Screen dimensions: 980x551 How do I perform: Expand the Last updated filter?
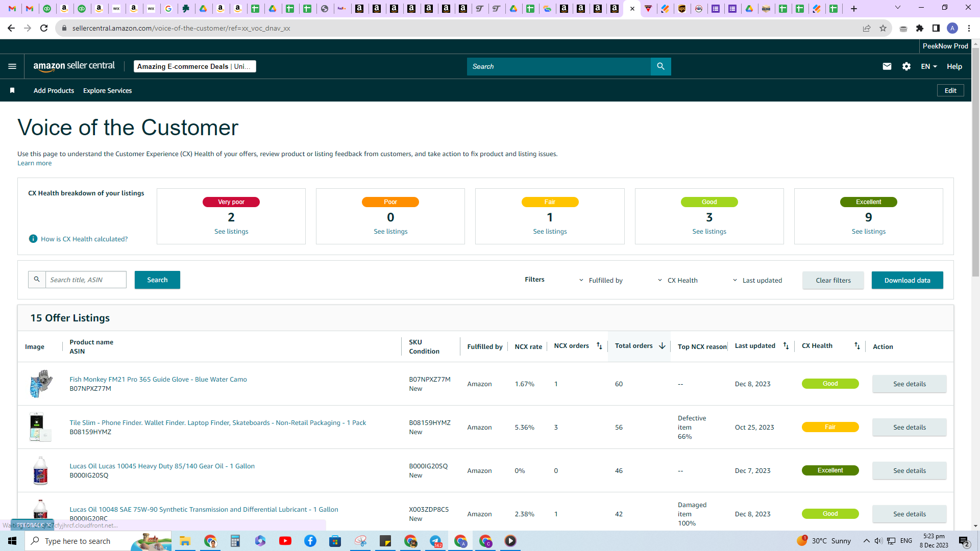757,280
